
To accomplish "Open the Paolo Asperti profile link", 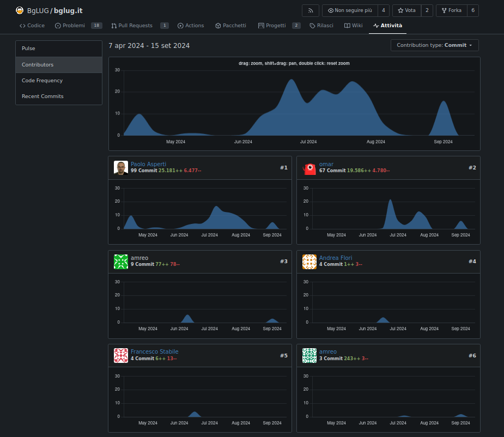I will tap(149, 164).
